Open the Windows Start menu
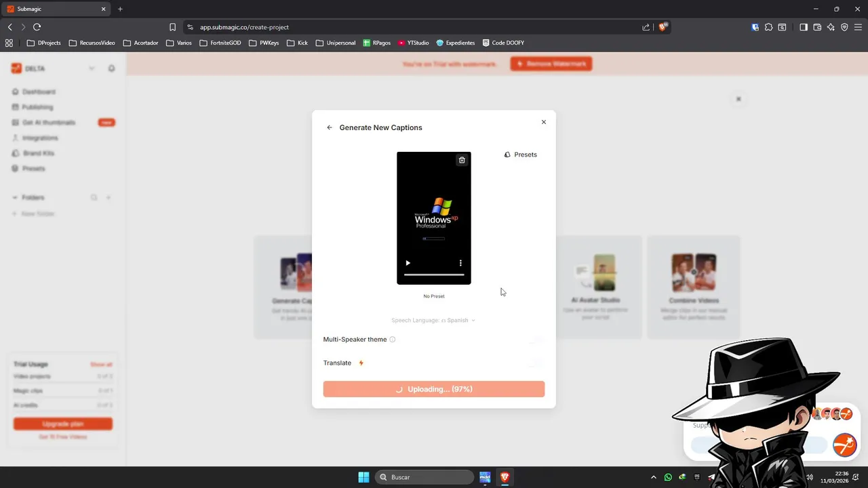 363,477
